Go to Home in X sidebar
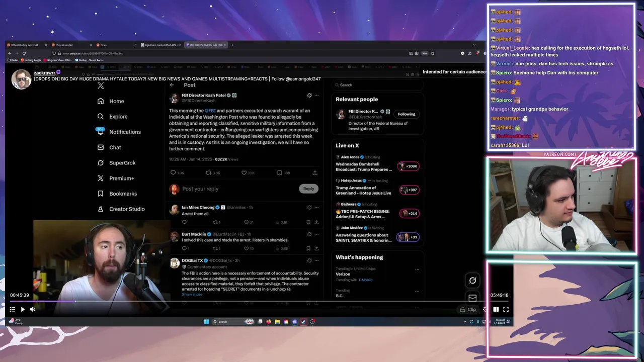 pyautogui.click(x=111, y=101)
